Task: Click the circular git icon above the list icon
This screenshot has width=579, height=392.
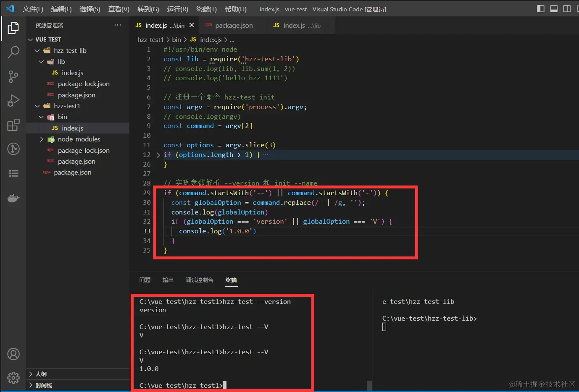Action: coord(13,149)
